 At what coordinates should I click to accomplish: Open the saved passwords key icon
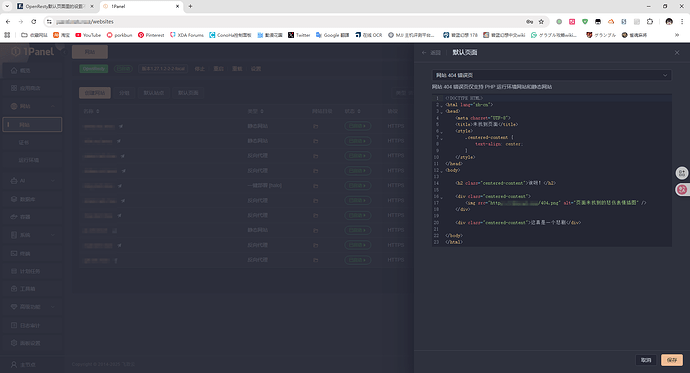click(529, 22)
